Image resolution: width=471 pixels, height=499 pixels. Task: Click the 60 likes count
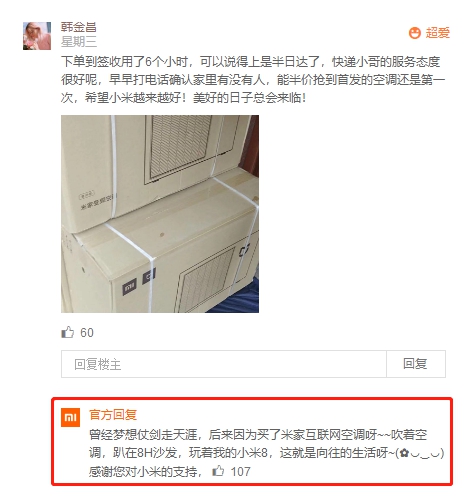[87, 333]
